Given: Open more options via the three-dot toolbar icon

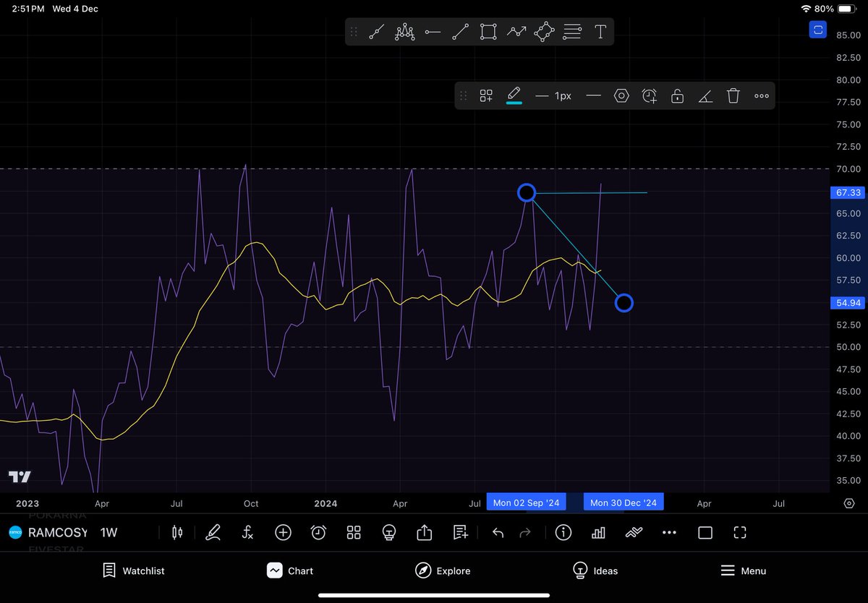Looking at the screenshot, I should coord(761,95).
